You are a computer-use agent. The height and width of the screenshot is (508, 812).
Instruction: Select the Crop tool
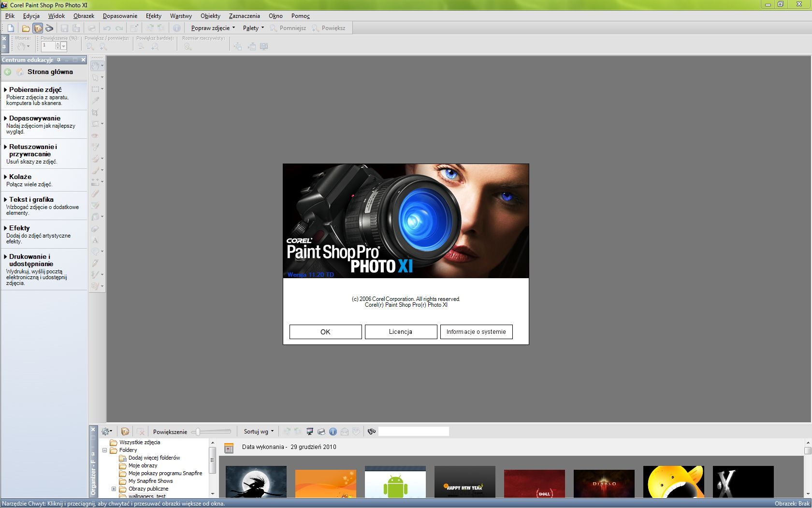(x=95, y=112)
